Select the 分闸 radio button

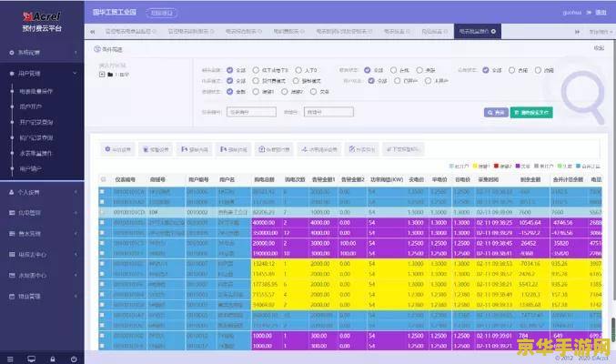[x=538, y=70]
